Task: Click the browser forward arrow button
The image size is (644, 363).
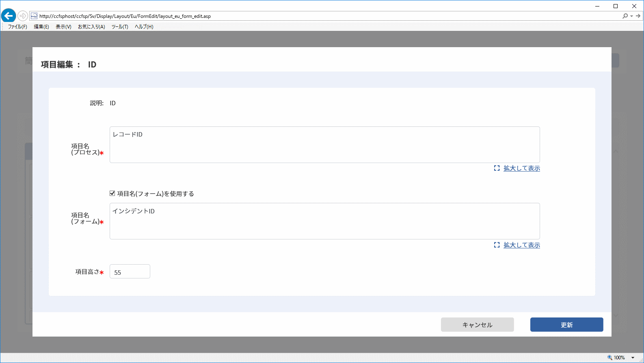Action: tap(23, 16)
